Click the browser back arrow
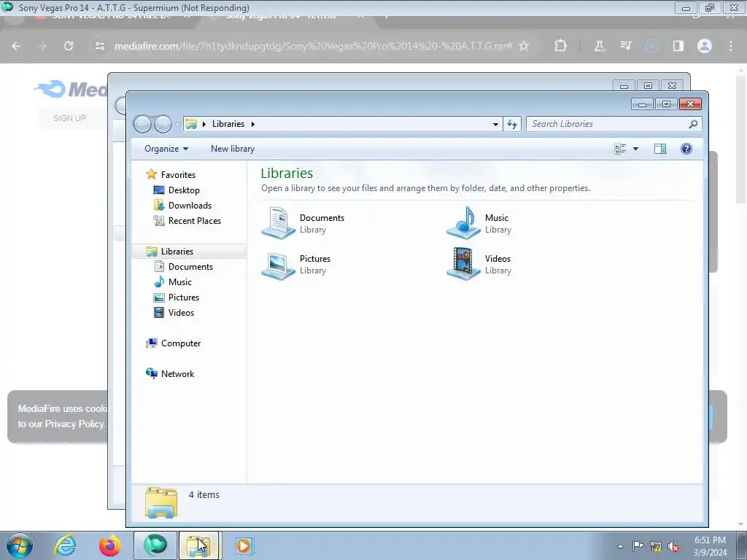The height and width of the screenshot is (560, 747). [x=16, y=46]
